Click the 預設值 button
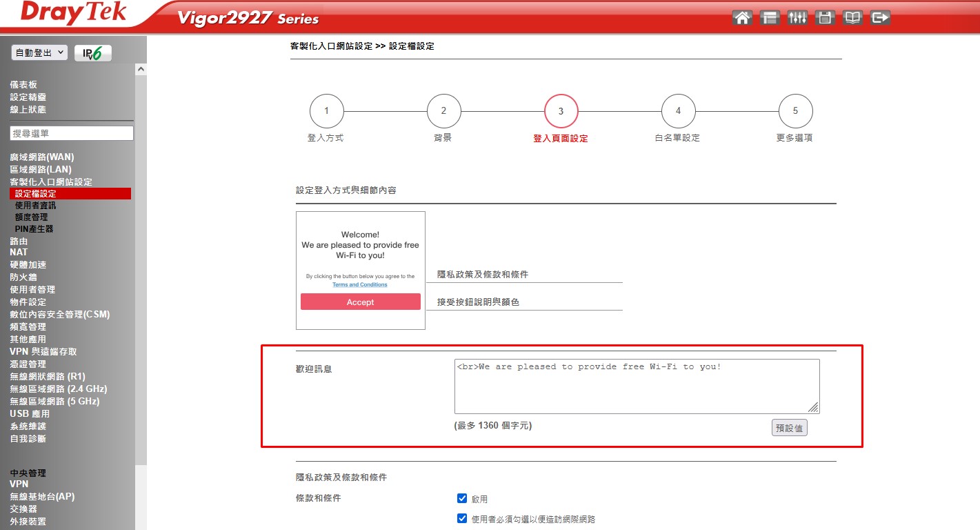The height and width of the screenshot is (530, 980). pos(789,428)
